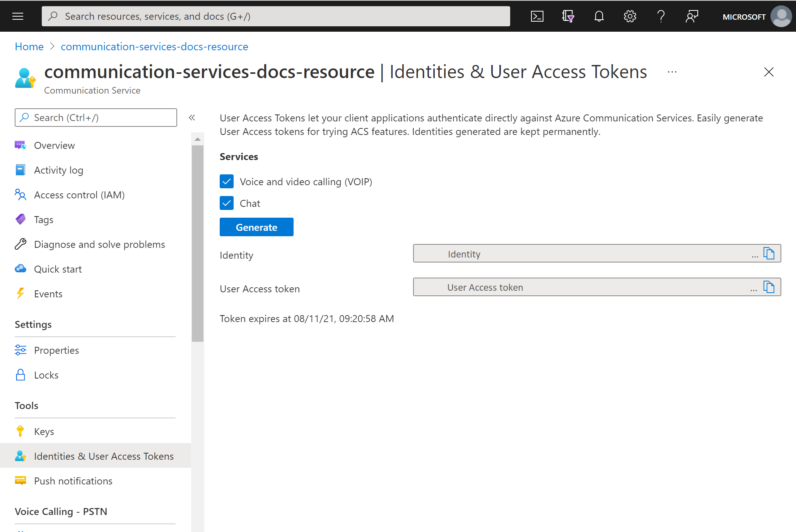
Task: Select Activity log from sidebar
Action: (59, 170)
